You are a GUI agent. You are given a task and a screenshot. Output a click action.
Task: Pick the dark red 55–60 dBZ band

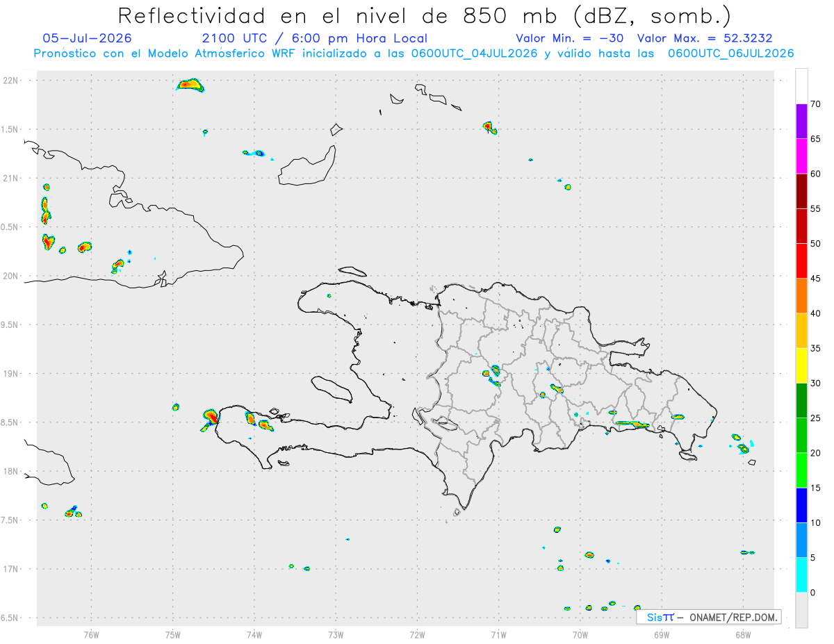(x=801, y=191)
